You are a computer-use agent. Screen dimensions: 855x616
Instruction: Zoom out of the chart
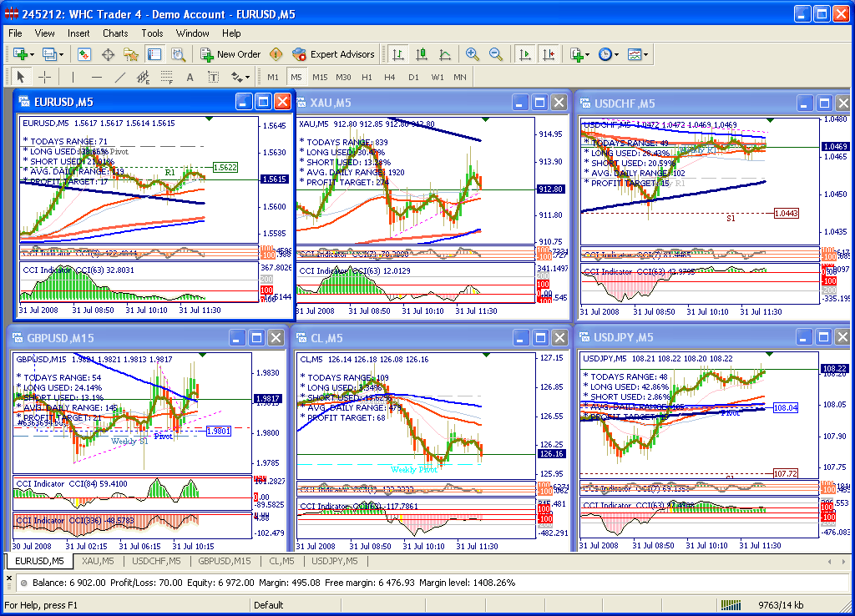click(x=496, y=54)
